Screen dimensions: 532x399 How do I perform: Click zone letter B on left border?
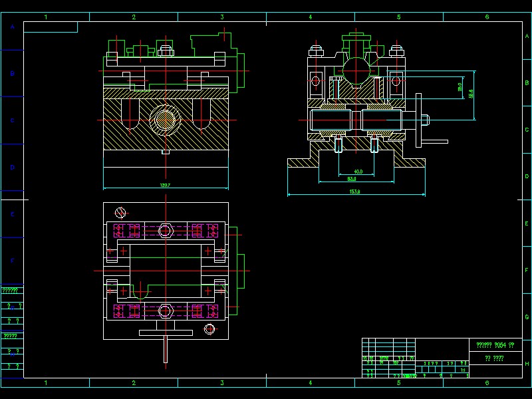(13, 73)
